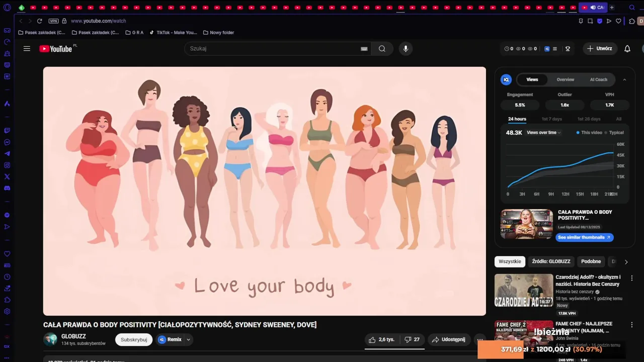Click the lock icon in the address bar

pos(64,21)
